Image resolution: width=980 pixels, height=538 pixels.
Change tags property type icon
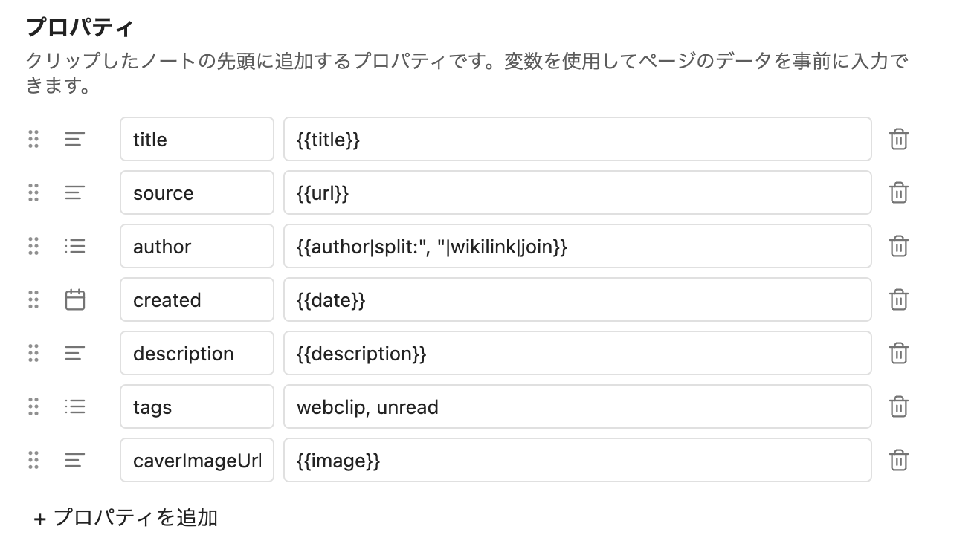[74, 407]
